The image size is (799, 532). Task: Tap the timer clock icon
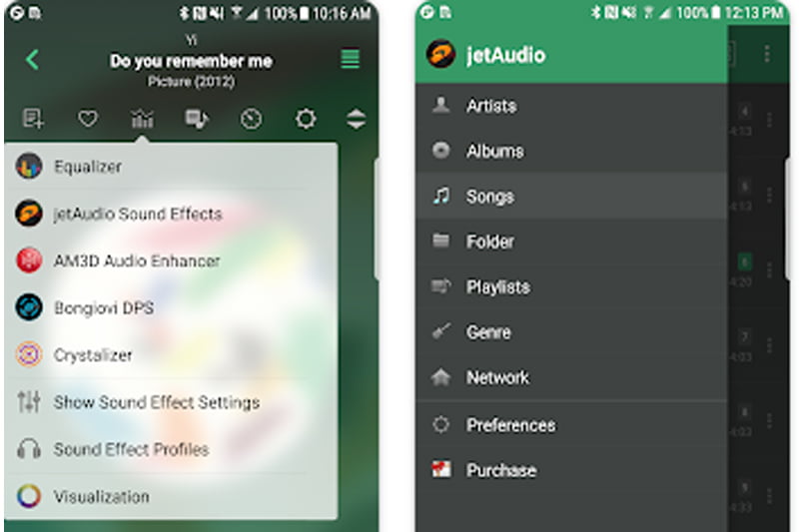tap(251, 119)
